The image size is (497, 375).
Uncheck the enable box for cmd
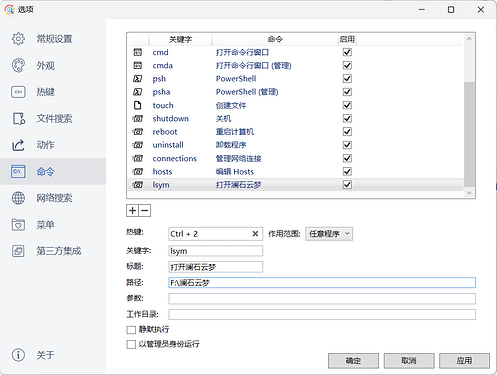[347, 52]
